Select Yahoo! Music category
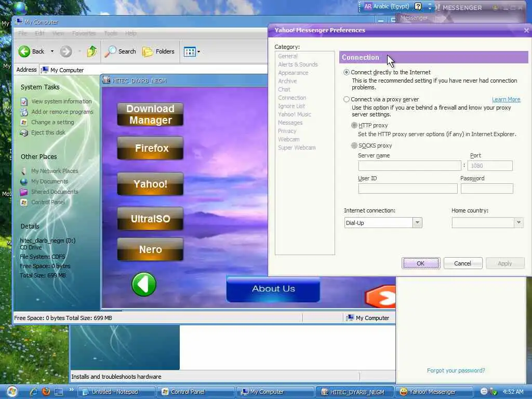The width and height of the screenshot is (532, 399). tap(295, 114)
